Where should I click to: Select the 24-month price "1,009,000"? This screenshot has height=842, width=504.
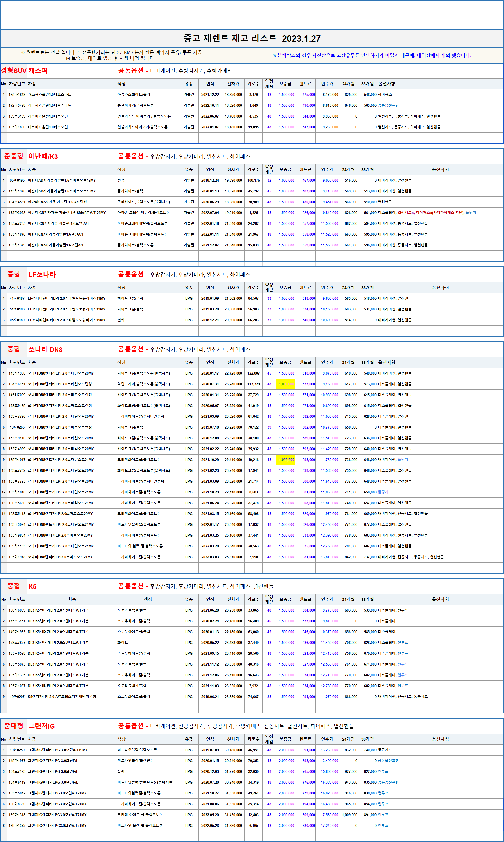click(x=349, y=815)
